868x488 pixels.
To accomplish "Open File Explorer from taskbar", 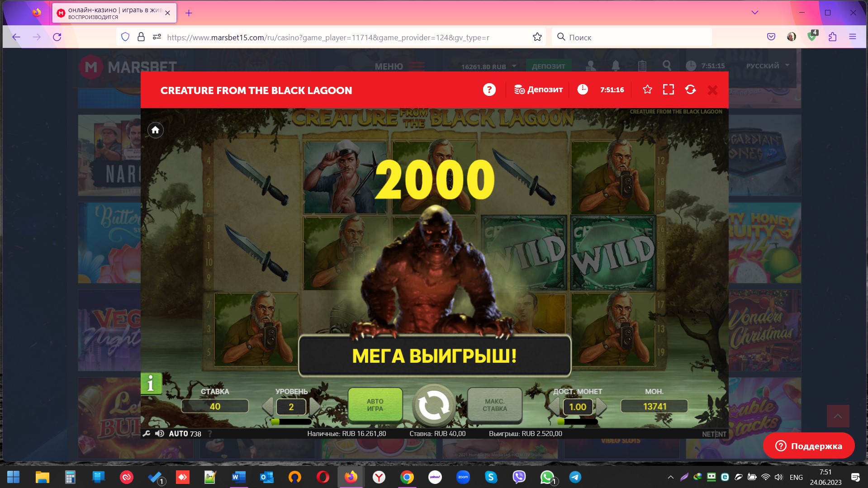I will click(x=42, y=477).
